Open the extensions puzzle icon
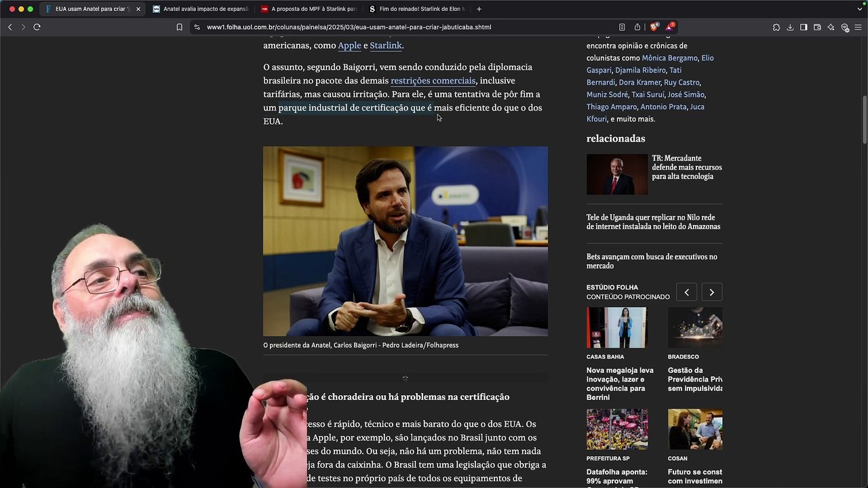The height and width of the screenshot is (488, 868). 776,27
